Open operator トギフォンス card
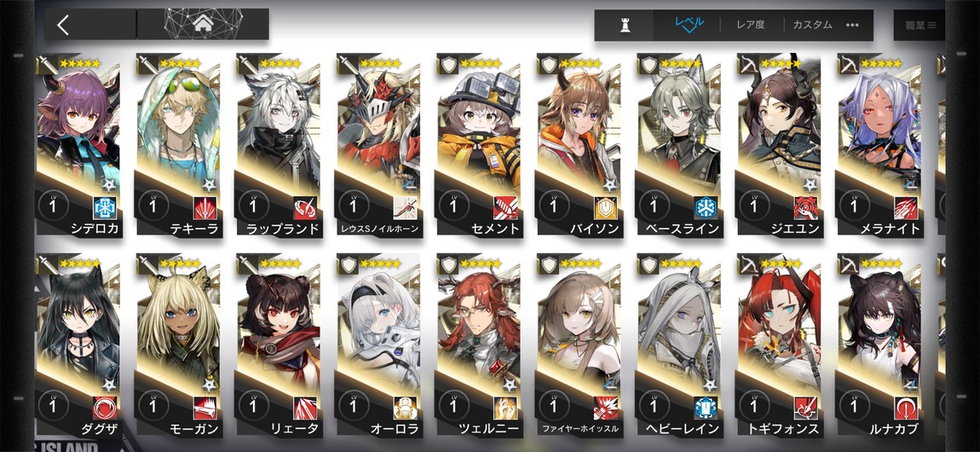The width and height of the screenshot is (980, 452). coord(777,345)
